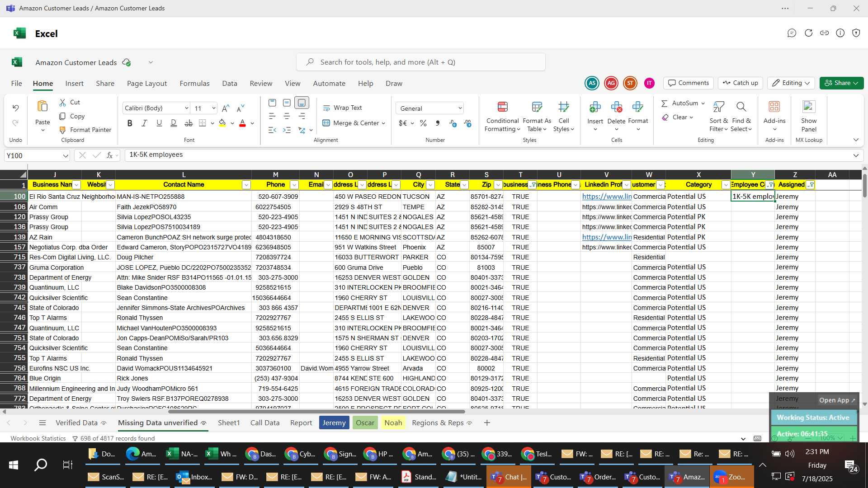Click Workbook Statistics in status bar
The height and width of the screenshot is (488, 868).
[x=38, y=438]
